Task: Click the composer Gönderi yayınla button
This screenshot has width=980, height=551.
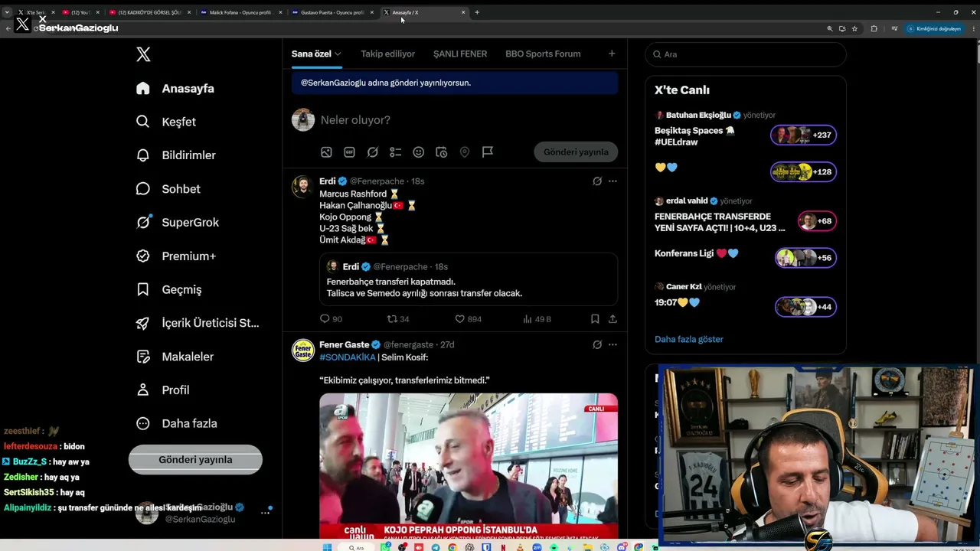Action: click(x=576, y=152)
